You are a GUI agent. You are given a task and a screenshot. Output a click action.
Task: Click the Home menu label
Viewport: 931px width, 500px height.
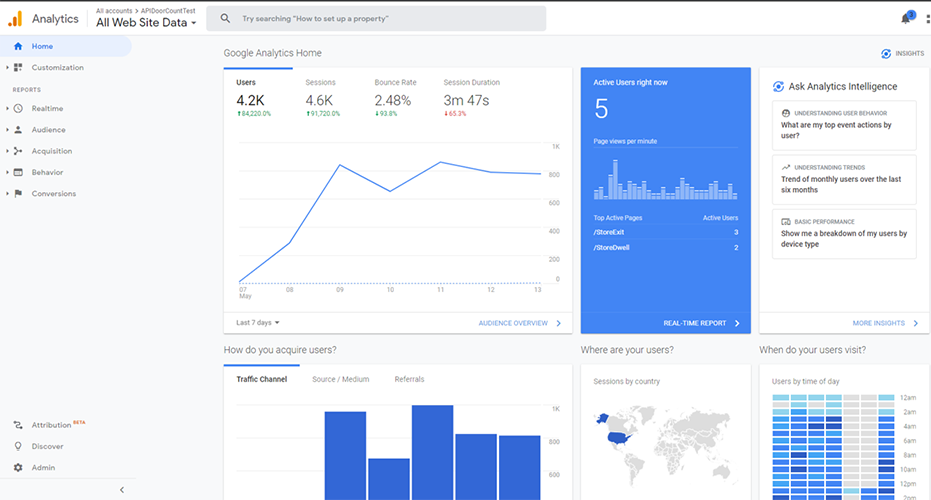42,46
